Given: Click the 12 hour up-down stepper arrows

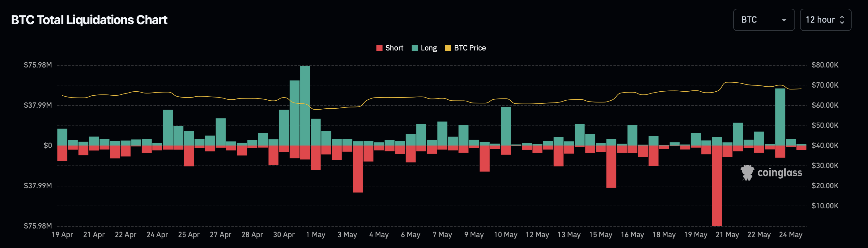Looking at the screenshot, I should click(x=842, y=20).
